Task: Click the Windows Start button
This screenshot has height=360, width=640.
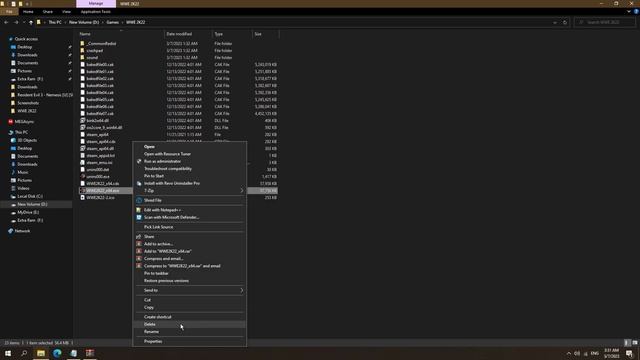Action: (x=8, y=353)
